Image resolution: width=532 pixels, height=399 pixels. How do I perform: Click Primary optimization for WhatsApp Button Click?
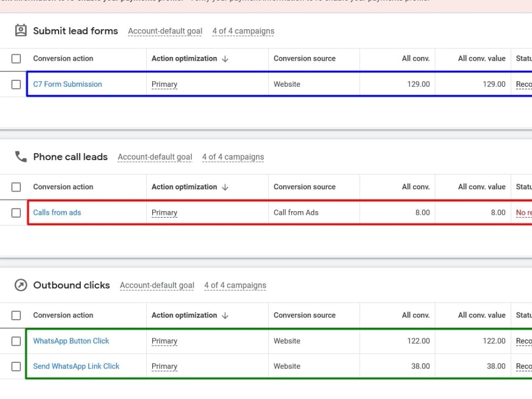click(164, 340)
